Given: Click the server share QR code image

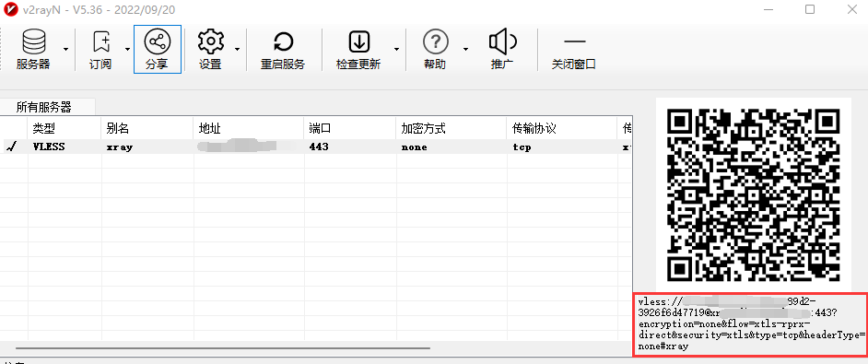Looking at the screenshot, I should point(754,194).
